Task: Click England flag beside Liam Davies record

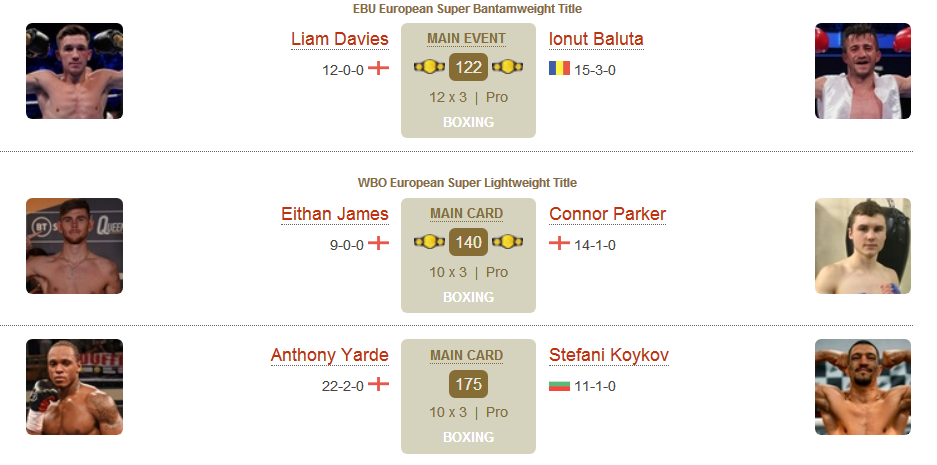Action: tap(378, 68)
